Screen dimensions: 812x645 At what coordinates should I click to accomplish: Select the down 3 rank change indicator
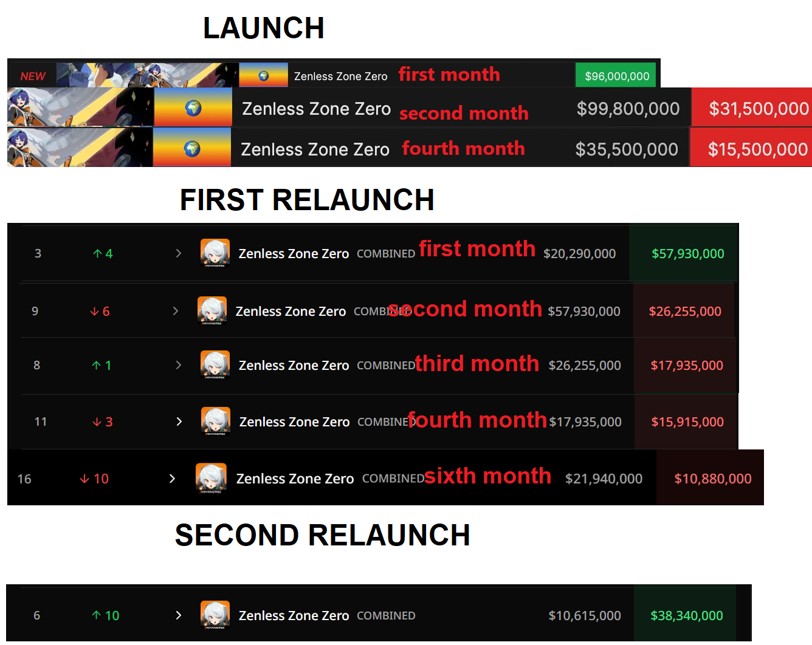tap(103, 421)
